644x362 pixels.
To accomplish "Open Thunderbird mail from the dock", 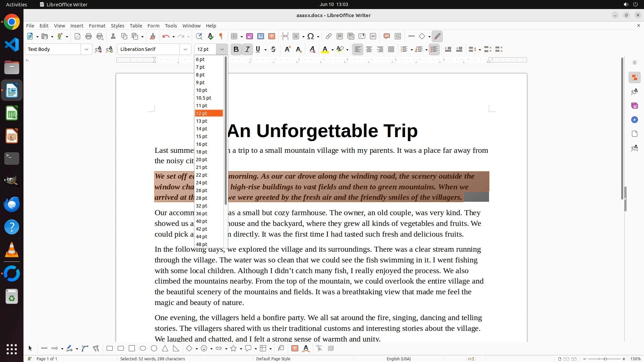I will (12, 204).
